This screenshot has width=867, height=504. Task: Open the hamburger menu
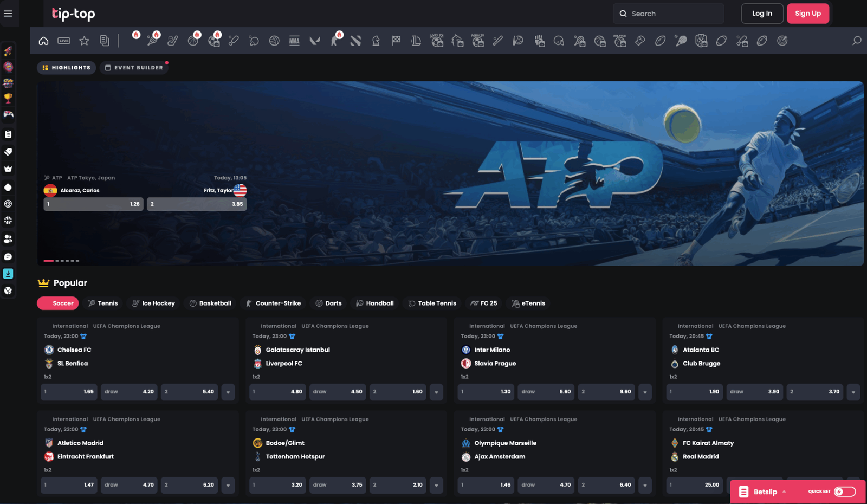[x=8, y=14]
